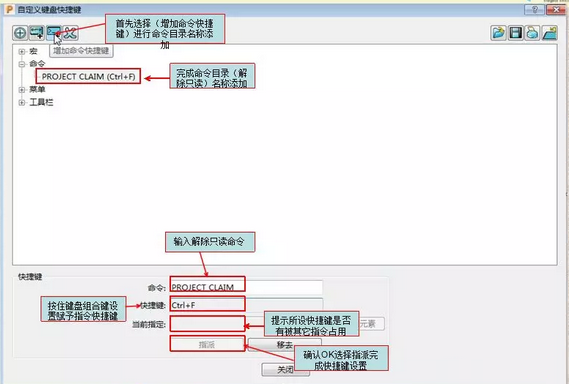569x384 pixels.
Task: Click the scissors delete icon
Action: click(x=70, y=33)
